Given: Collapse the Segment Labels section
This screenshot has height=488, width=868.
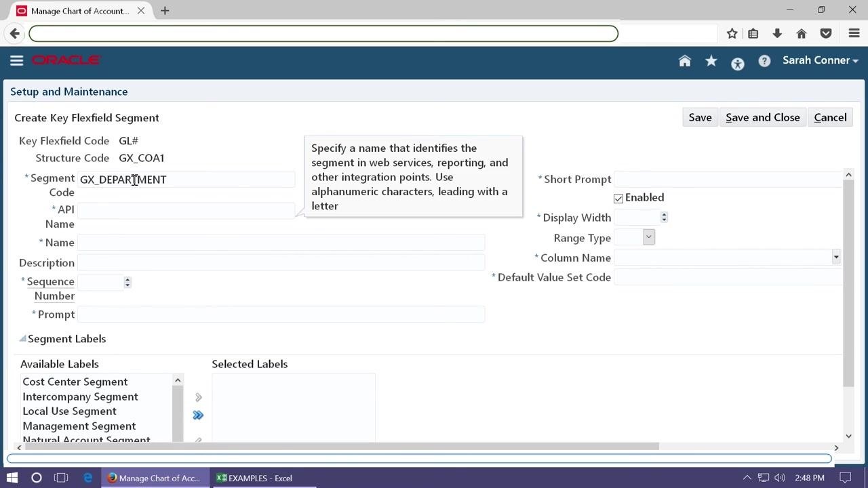Looking at the screenshot, I should 22,339.
